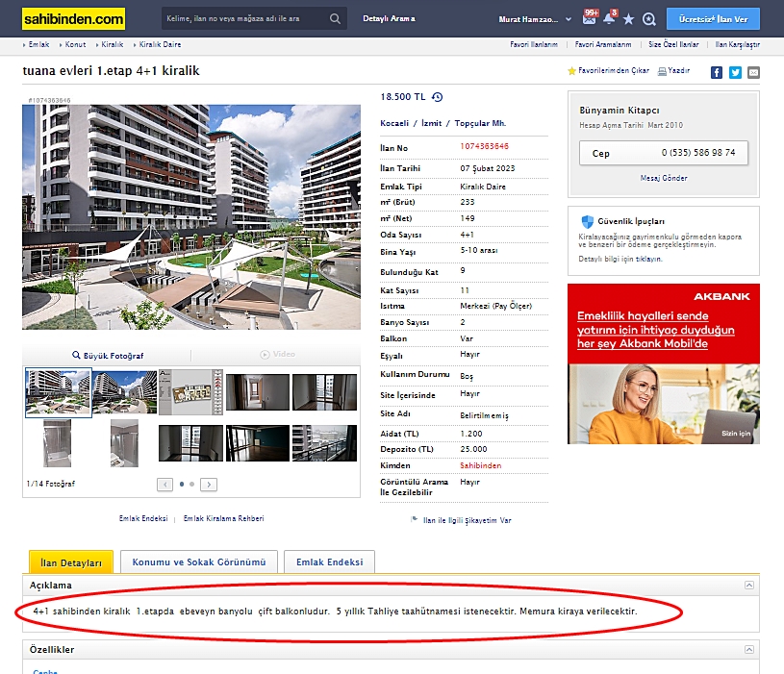Click the Sahibinden value in Kimden row

click(480, 465)
